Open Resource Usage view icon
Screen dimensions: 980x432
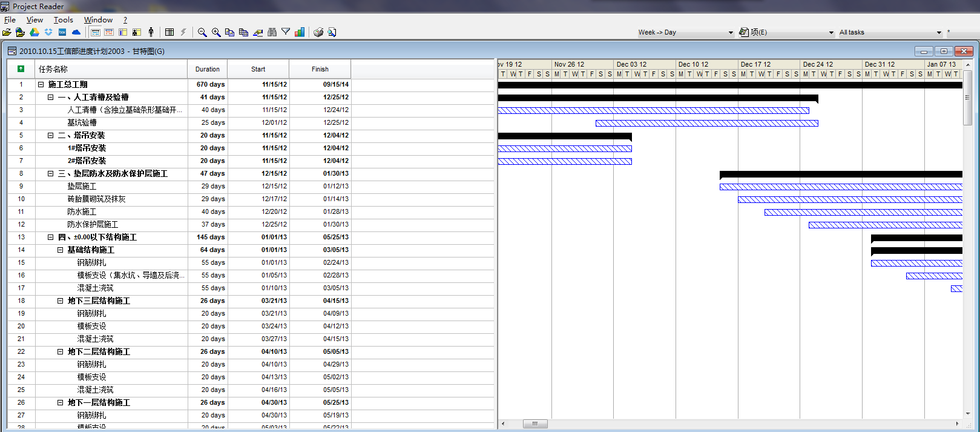click(x=137, y=32)
